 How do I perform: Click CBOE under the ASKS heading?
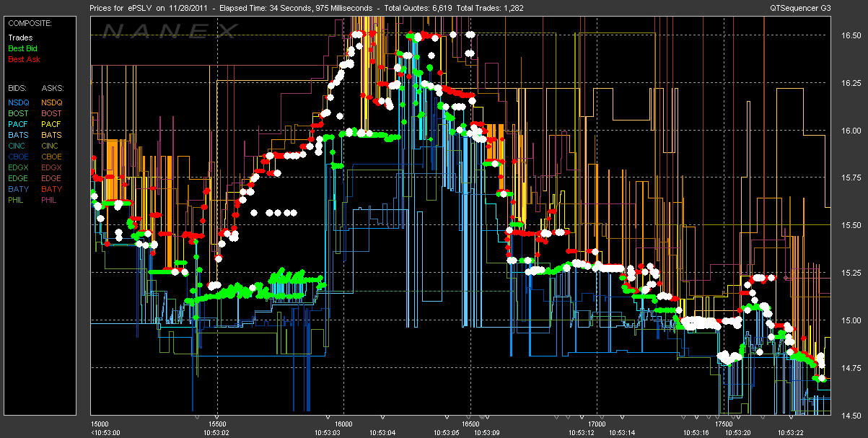point(52,157)
